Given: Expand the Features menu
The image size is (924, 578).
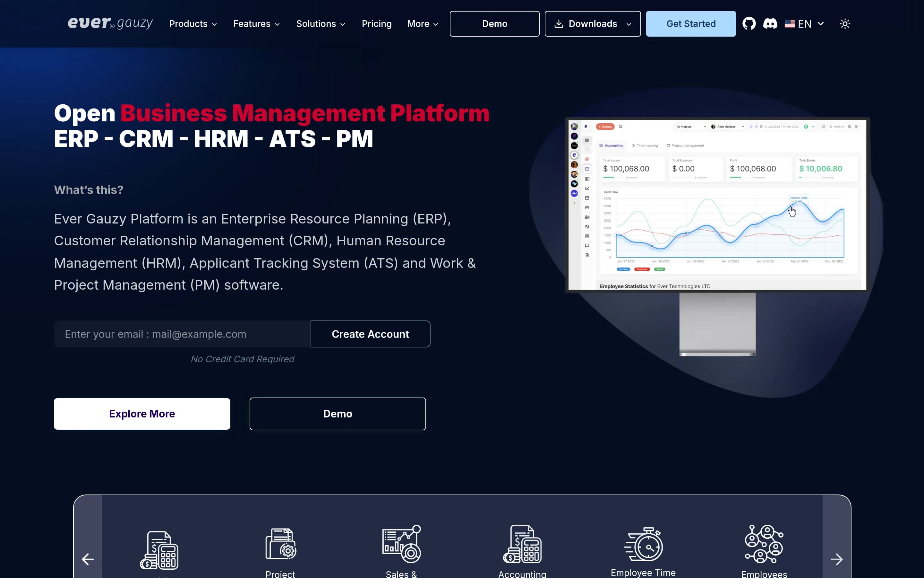Looking at the screenshot, I should tap(257, 24).
